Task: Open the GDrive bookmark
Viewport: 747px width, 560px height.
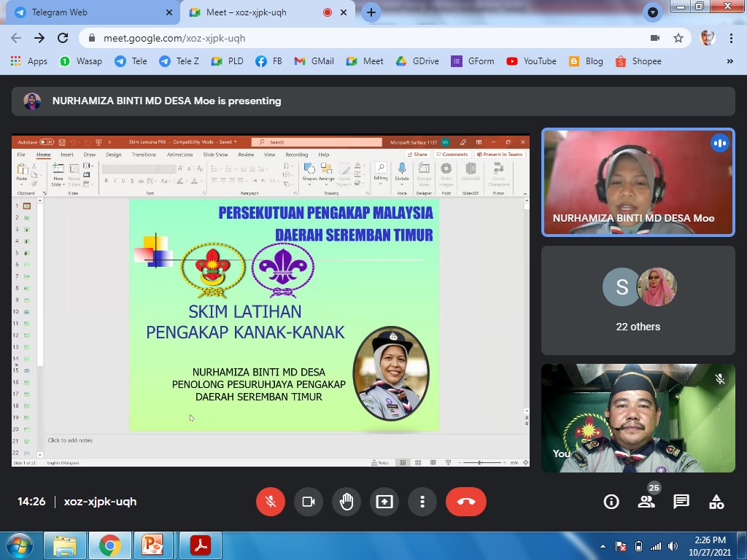Action: (x=417, y=61)
